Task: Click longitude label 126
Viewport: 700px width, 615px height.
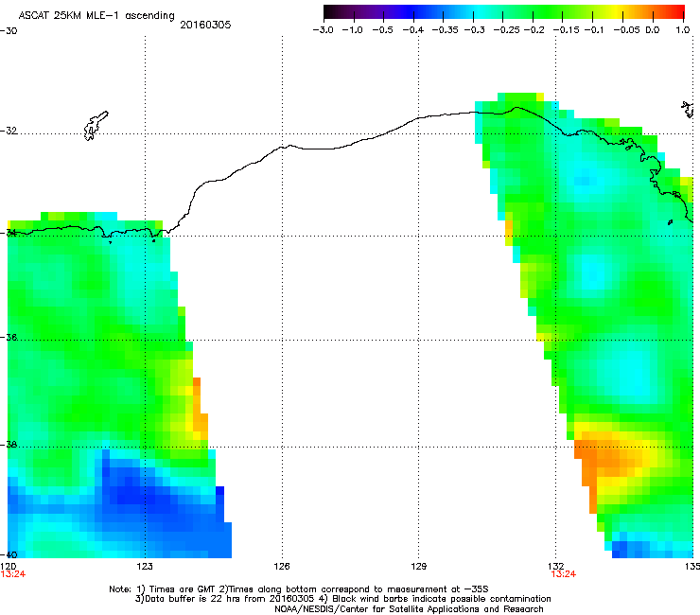Action: 282,567
